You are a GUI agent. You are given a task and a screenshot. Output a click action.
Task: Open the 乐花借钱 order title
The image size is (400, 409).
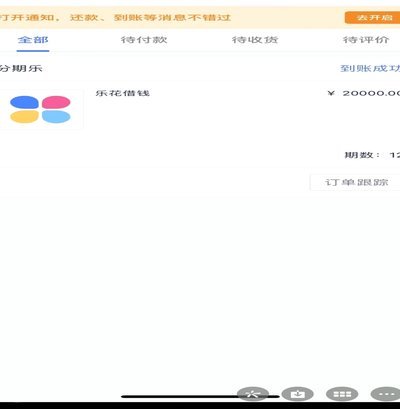(x=123, y=93)
